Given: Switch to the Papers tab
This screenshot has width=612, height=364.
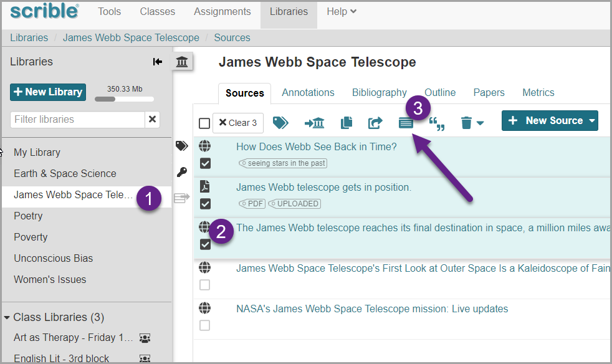Looking at the screenshot, I should click(x=489, y=93).
